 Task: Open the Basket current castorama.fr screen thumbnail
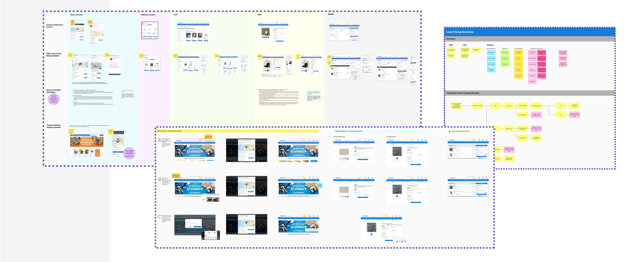click(x=344, y=32)
